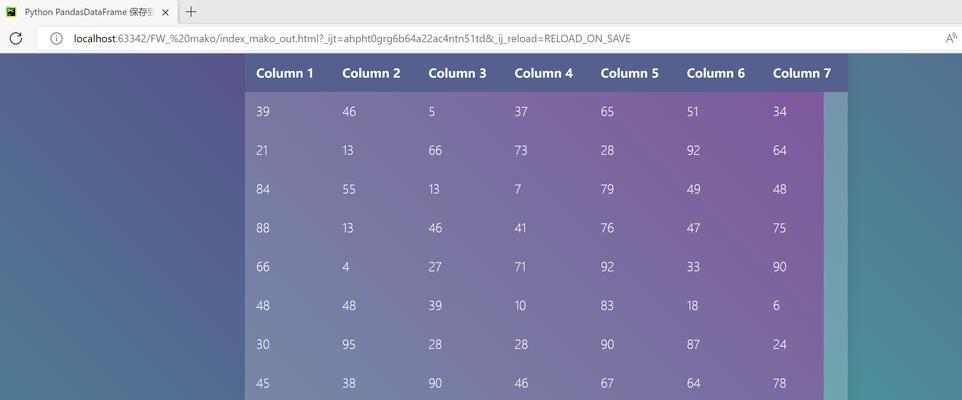Select cell value 37
The image size is (962, 400).
click(x=521, y=112)
